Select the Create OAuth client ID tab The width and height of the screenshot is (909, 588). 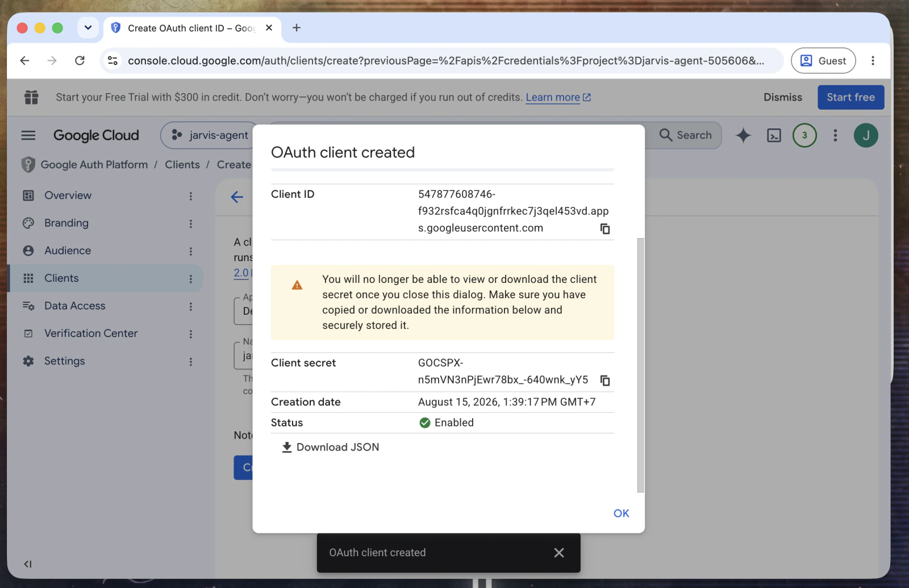193,28
